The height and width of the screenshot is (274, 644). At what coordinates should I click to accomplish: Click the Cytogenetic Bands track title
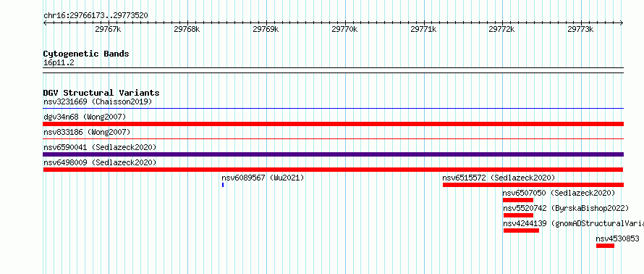86,54
